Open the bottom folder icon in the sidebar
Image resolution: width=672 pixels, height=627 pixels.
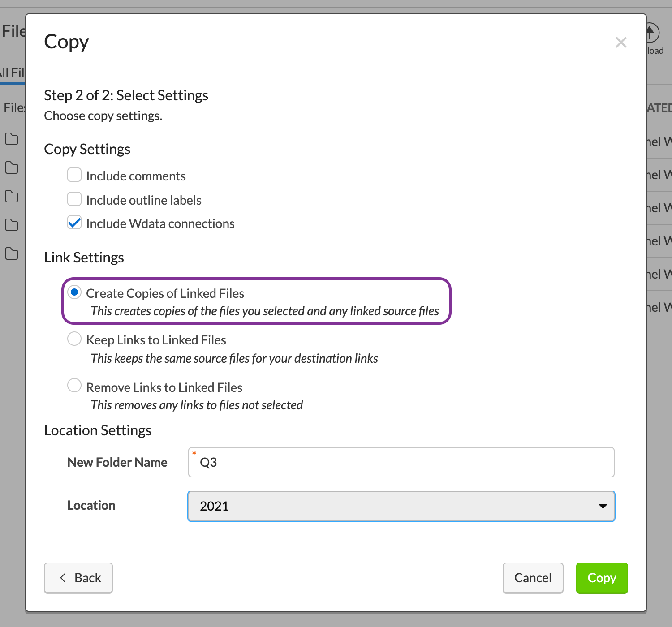(12, 254)
